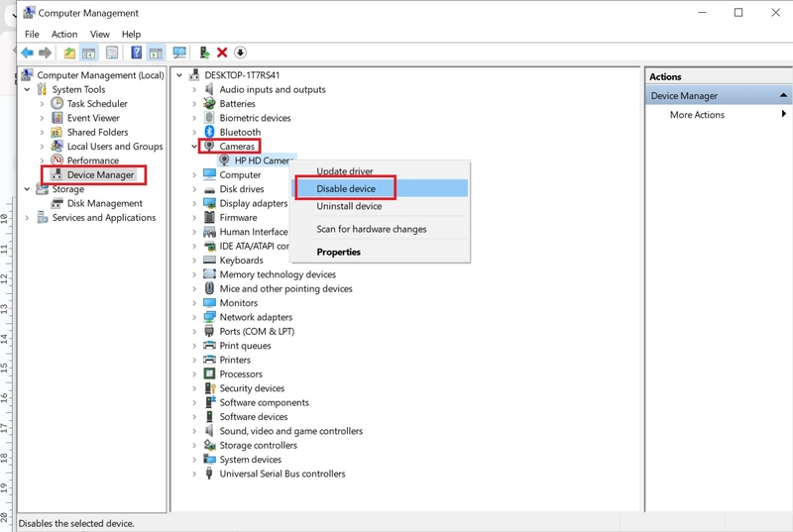Click the Mice and other pointing devices icon
Screen dimensions: 793x532
(209, 288)
